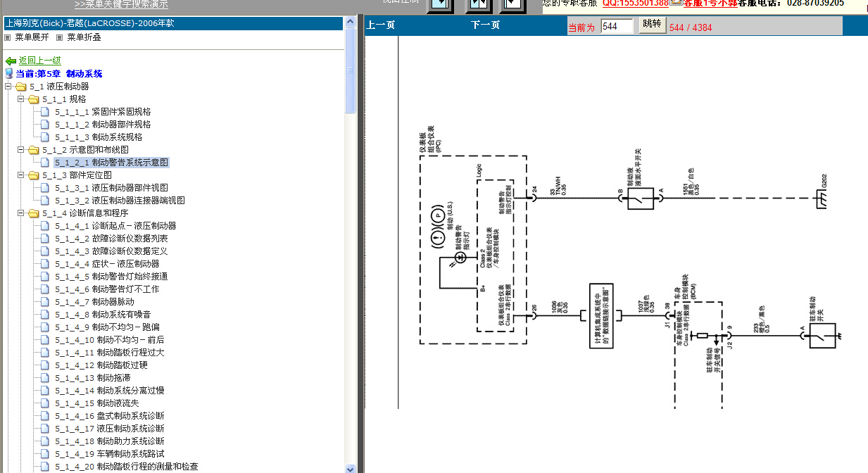
Task: Click the QQ service icon before 客服1号小郭
Action: [677, 3]
